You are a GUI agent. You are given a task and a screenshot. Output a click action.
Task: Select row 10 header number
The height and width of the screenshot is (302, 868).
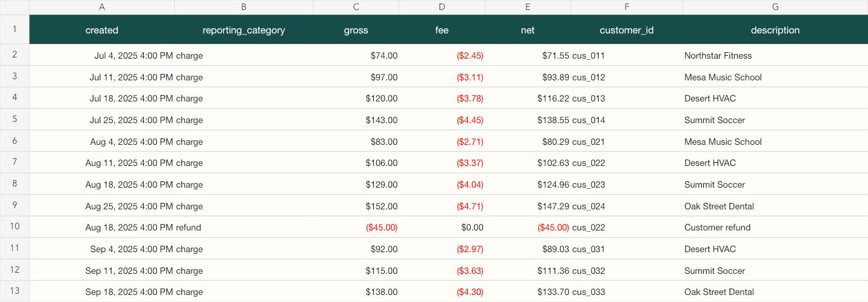tap(15, 227)
